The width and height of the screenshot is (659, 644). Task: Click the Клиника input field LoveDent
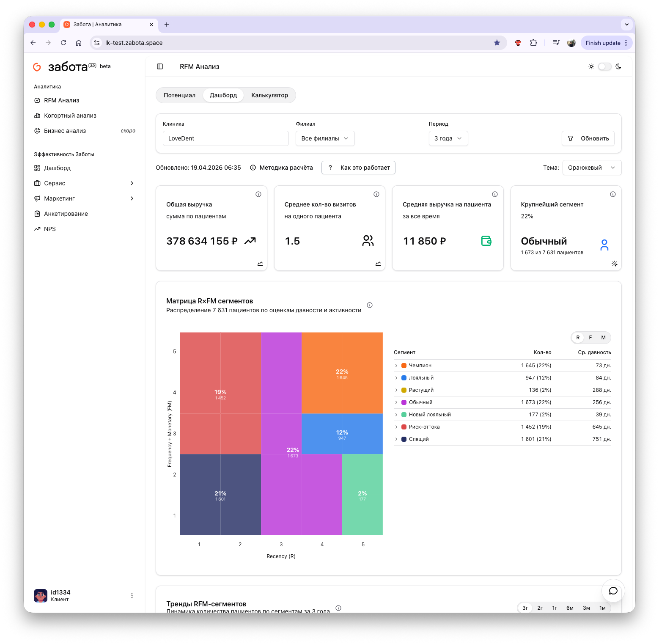(x=225, y=138)
